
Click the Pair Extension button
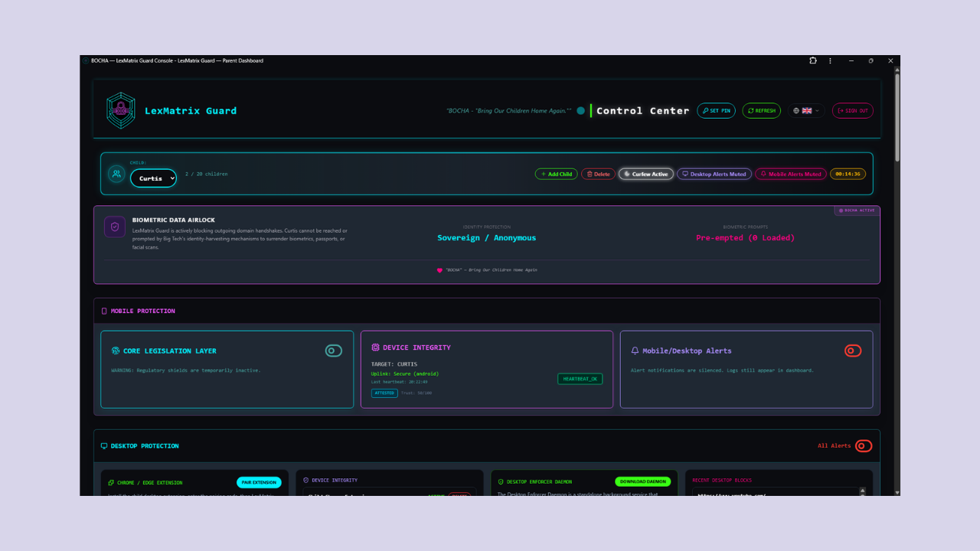pos(259,483)
